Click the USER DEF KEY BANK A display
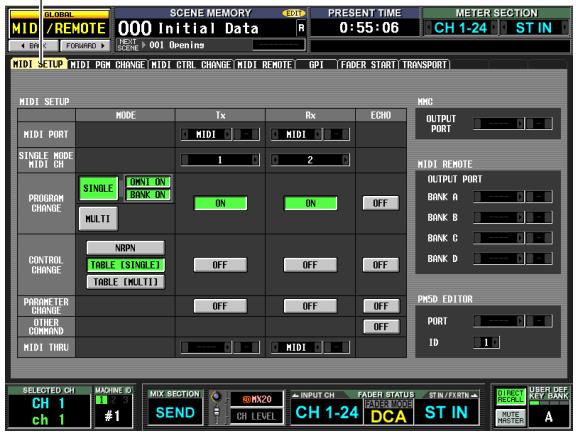576x432 pixels. click(x=548, y=417)
